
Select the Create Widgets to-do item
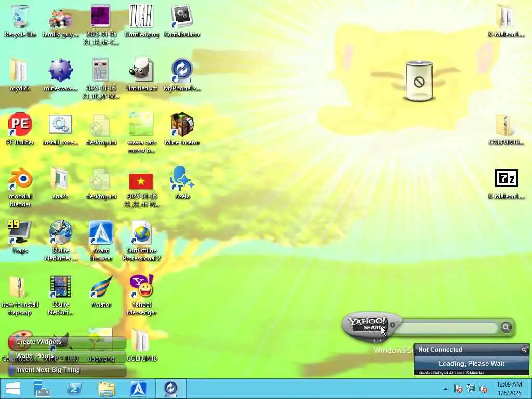[x=68, y=342]
